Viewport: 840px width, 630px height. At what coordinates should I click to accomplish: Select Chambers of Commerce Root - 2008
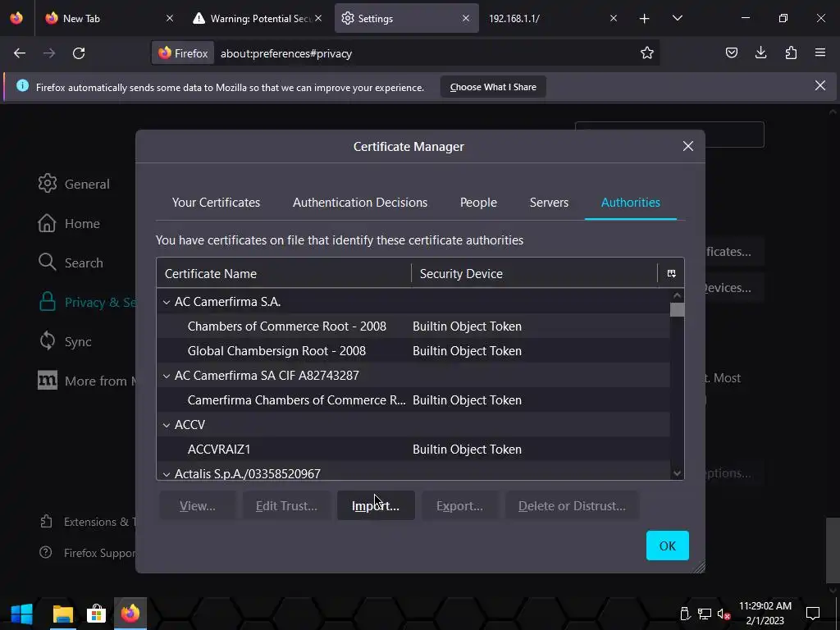click(x=413, y=326)
